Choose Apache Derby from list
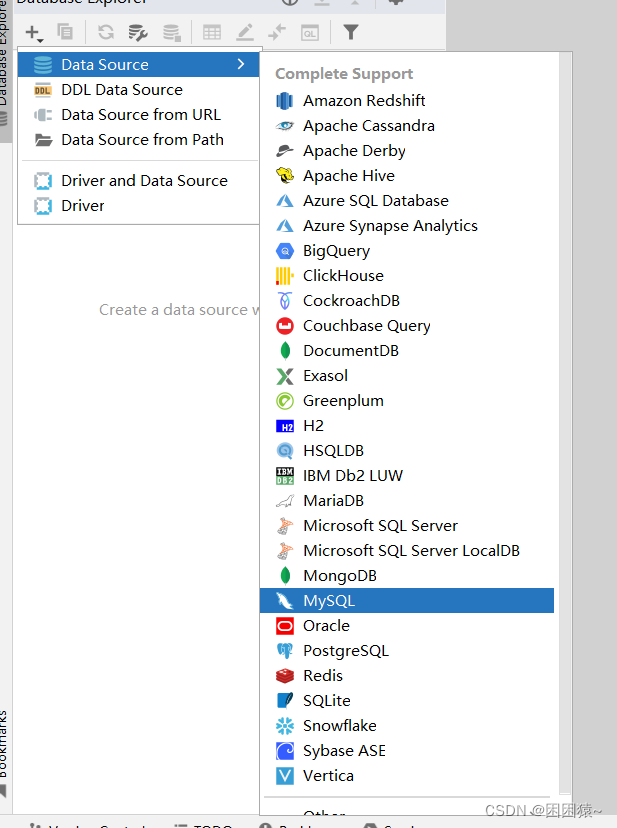Viewport: 617px width, 828px height. coord(407,150)
